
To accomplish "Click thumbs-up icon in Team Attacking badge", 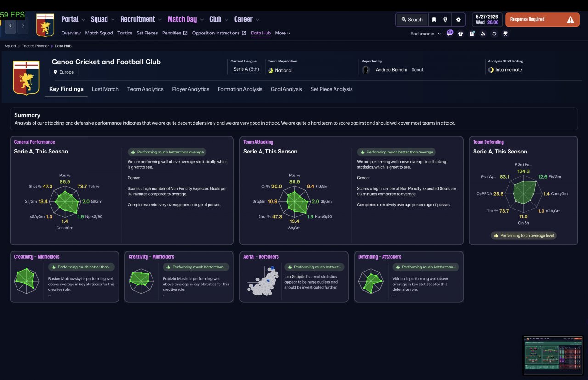I will [362, 152].
